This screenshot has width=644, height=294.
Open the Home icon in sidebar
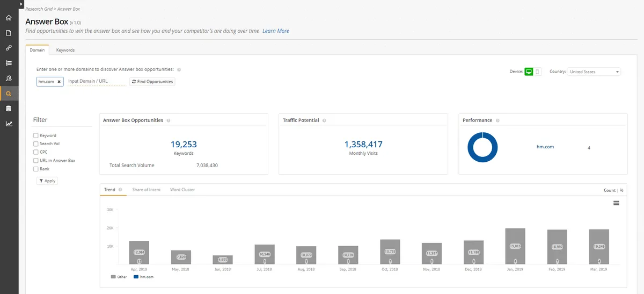tap(9, 18)
